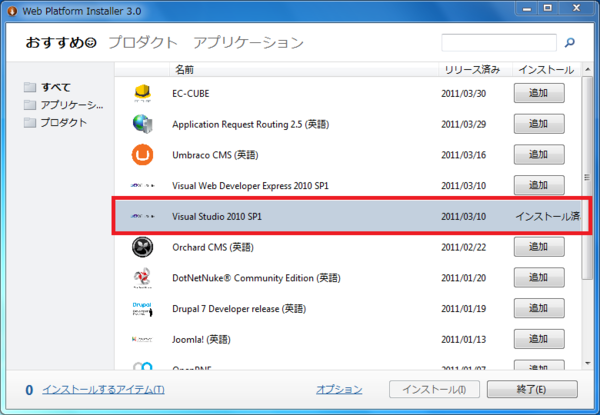The height and width of the screenshot is (415, 600).
Task: Select the Visual Studio 2010 SP1 row text
Action: point(217,216)
